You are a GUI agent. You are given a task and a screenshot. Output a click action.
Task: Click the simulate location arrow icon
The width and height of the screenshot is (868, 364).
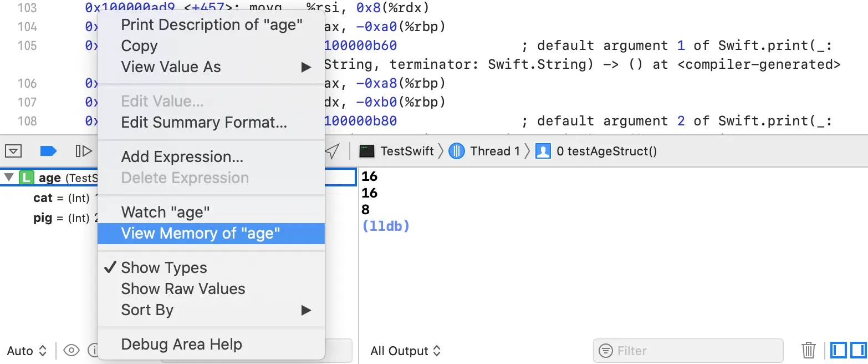(331, 151)
